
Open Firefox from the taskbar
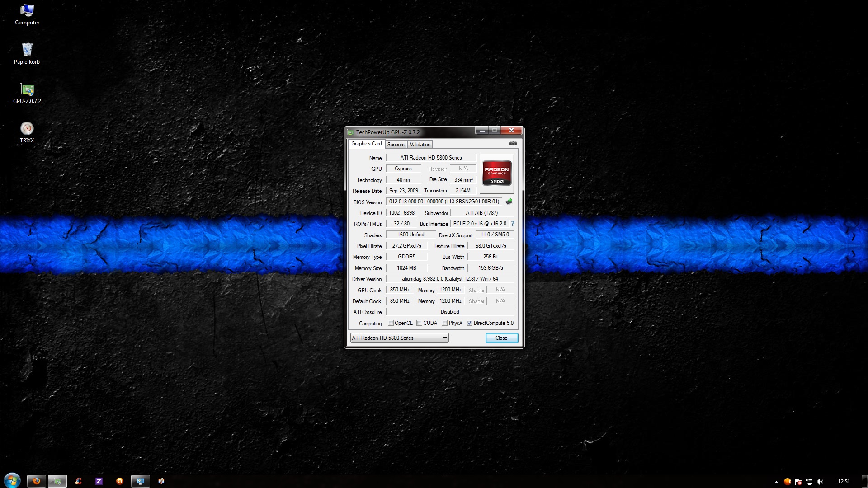coord(36,481)
